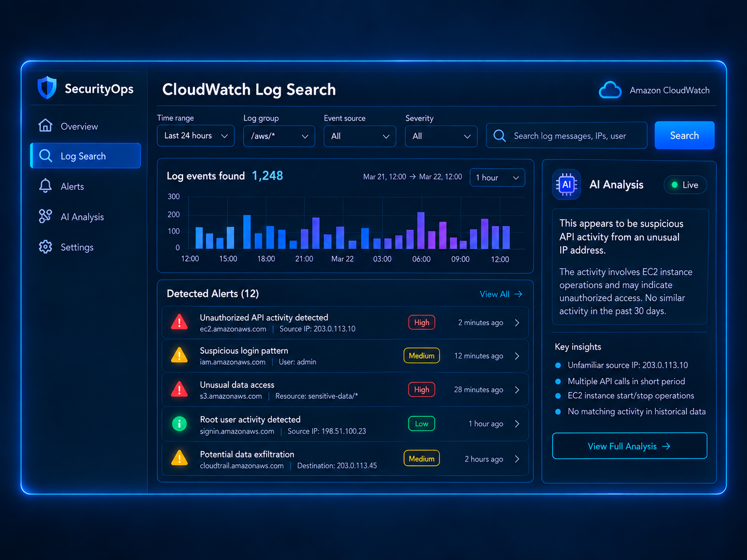Click cloudtrail.amazonaws.com source text
The width and height of the screenshot is (747, 560).
pyautogui.click(x=242, y=466)
